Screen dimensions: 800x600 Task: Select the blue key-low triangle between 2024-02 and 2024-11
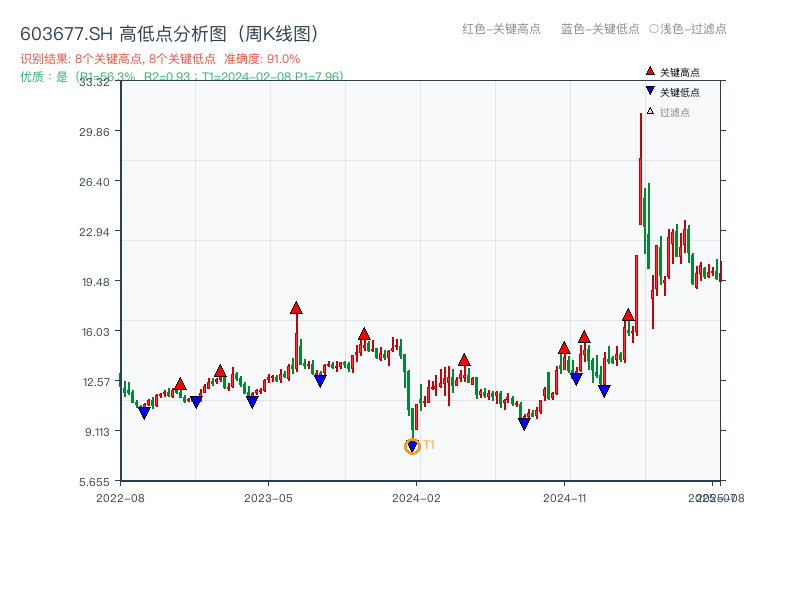pyautogui.click(x=524, y=424)
